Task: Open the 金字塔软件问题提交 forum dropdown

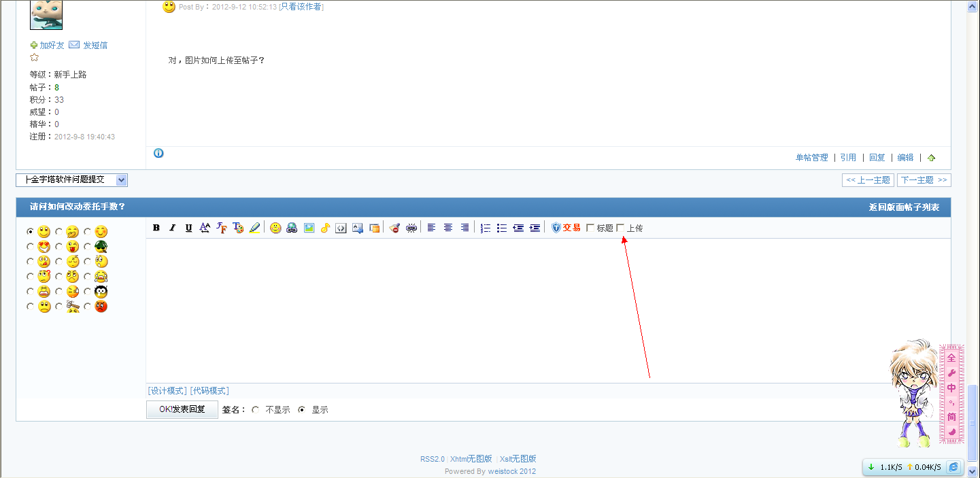Action: [71, 180]
